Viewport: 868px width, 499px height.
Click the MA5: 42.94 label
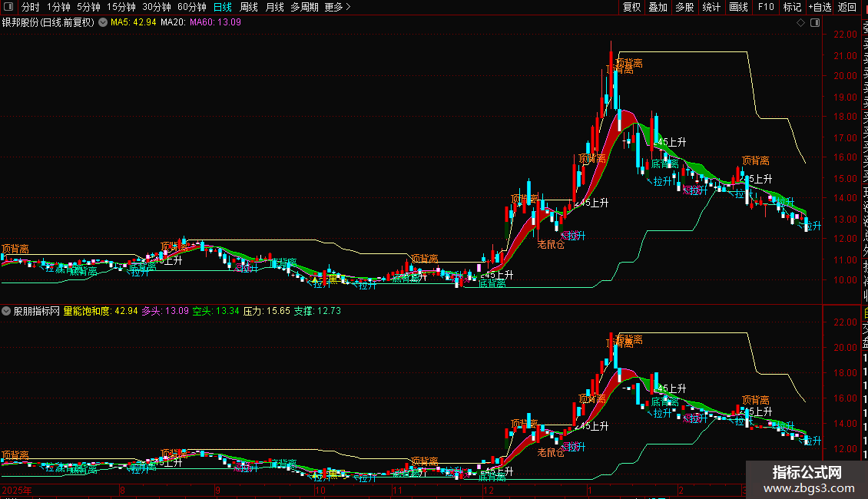134,23
